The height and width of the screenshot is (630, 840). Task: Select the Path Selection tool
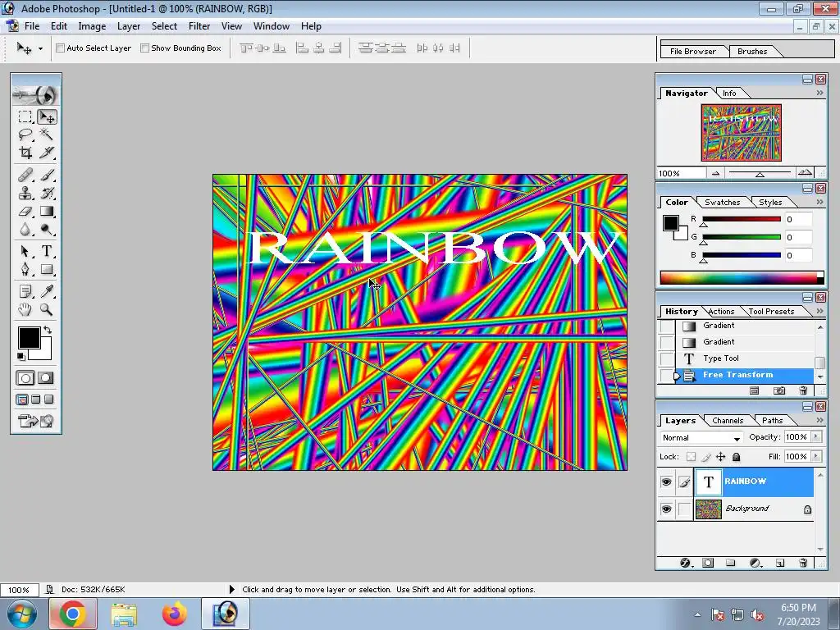25,251
